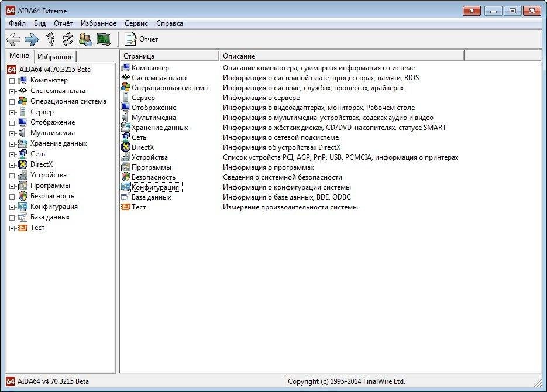Screen dimensions: 547x392
Task: Select Безопасность in the left tree
Action: (52, 196)
